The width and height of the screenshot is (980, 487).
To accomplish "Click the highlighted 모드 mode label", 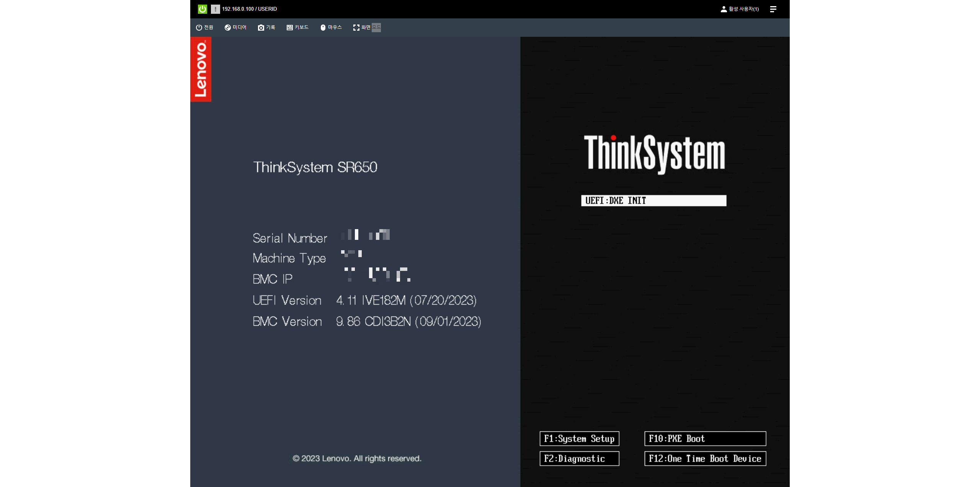I will [376, 27].
